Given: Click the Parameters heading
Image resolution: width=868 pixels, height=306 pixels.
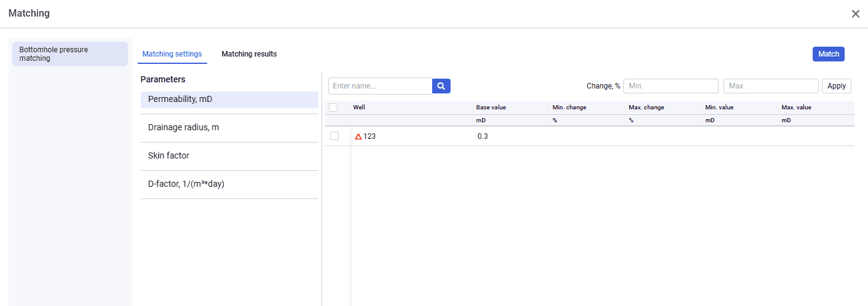Looking at the screenshot, I should (163, 79).
